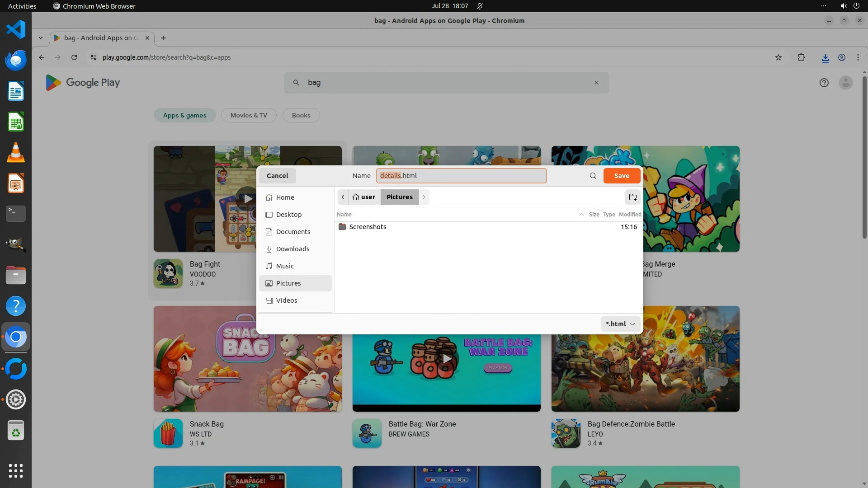Open the Google Play help icon

pyautogui.click(x=824, y=83)
